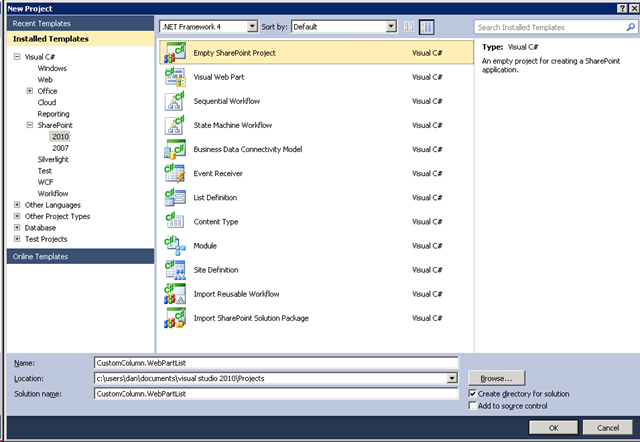Enable Add to source control checkbox
Viewport: 640px width, 442px height.
tap(472, 405)
